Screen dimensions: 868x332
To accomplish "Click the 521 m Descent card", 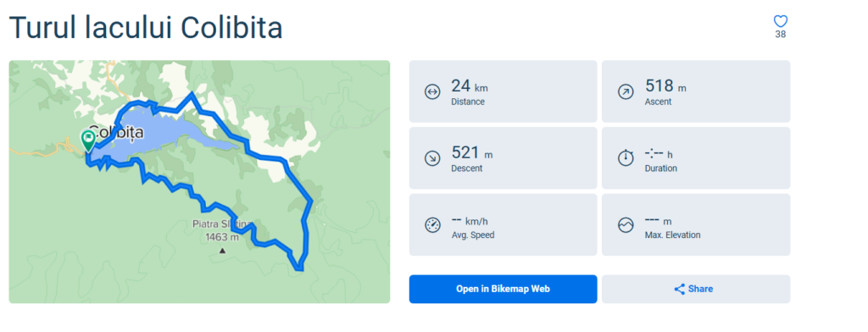I will (504, 158).
